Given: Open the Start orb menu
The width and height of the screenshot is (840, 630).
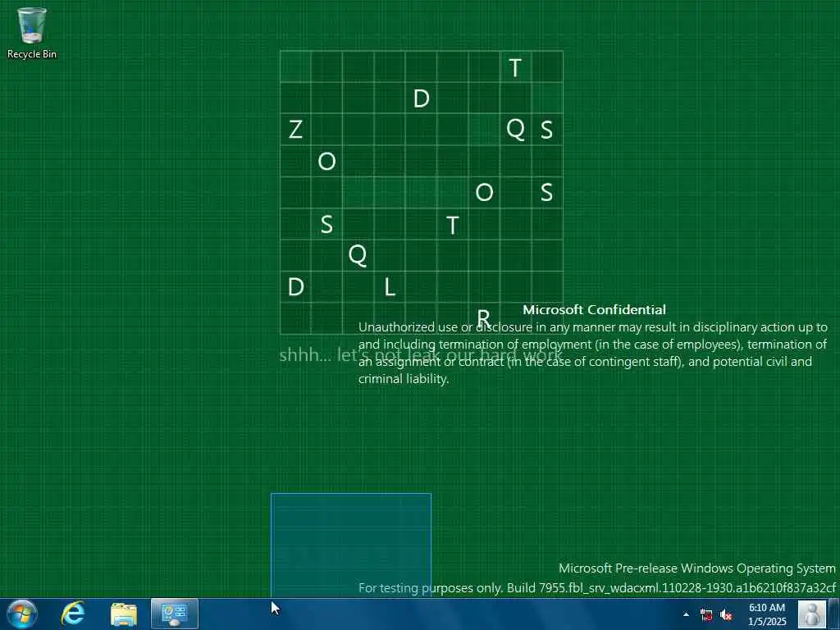Looking at the screenshot, I should pyautogui.click(x=22, y=614).
